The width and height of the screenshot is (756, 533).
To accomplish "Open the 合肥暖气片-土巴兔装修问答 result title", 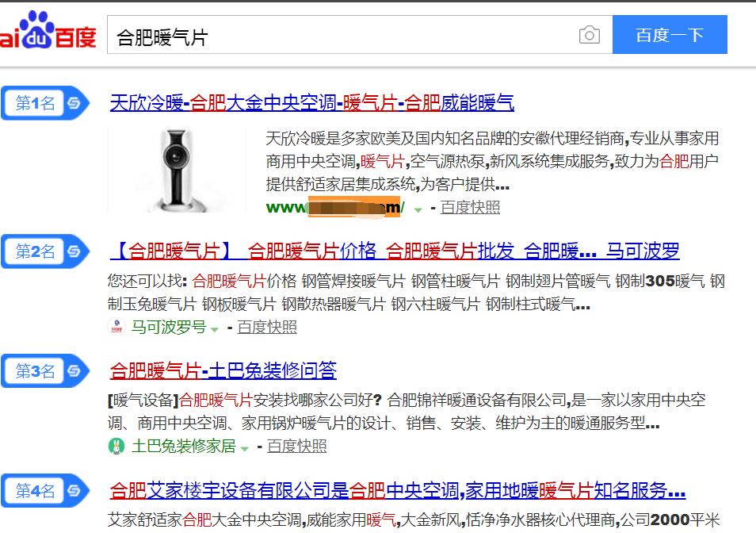I will (223, 370).
